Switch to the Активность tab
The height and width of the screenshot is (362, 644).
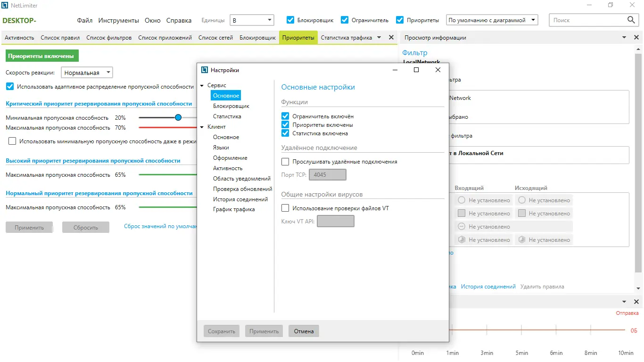[19, 38]
